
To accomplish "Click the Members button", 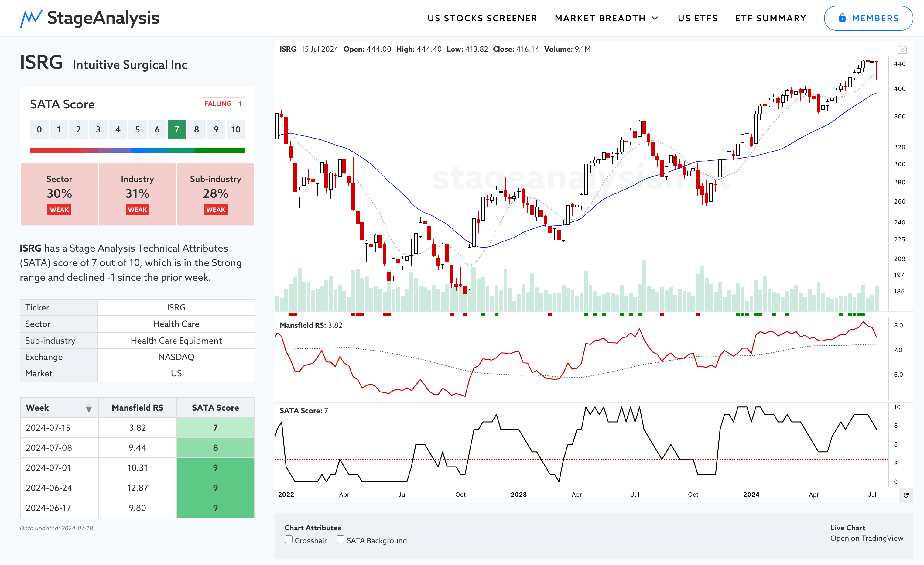I will (868, 18).
